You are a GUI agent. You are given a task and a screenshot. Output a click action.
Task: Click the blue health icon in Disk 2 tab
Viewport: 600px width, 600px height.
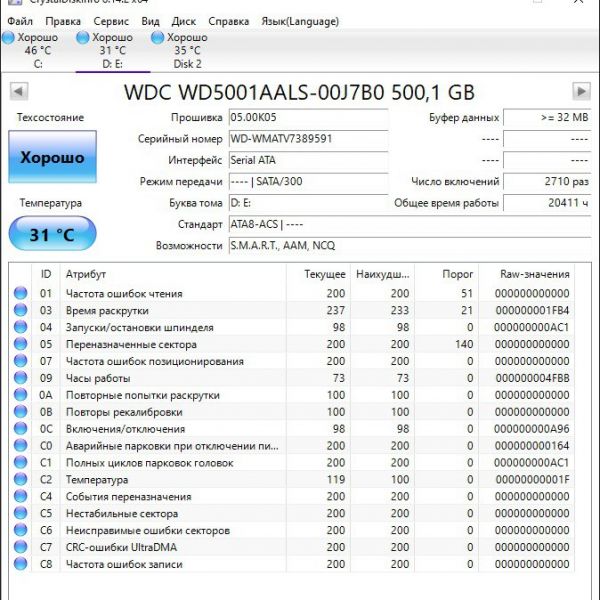[x=157, y=38]
